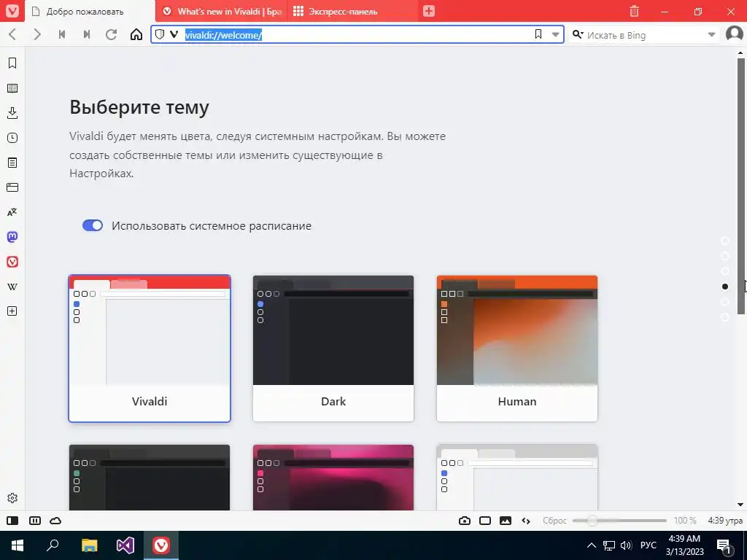The image size is (747, 560).
Task: Open a new tab with plus button
Action: 429,11
